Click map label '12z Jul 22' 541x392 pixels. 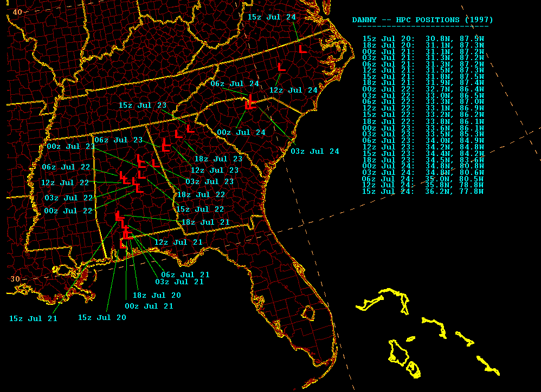(x=65, y=182)
